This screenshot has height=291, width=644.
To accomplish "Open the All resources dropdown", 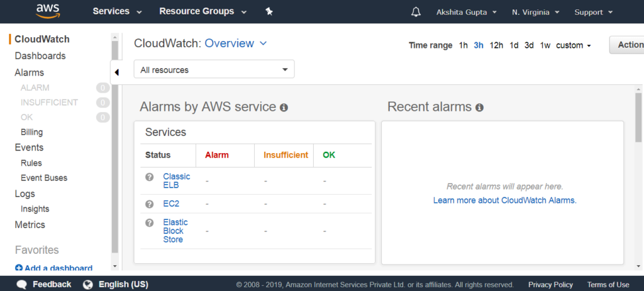I will coord(214,69).
